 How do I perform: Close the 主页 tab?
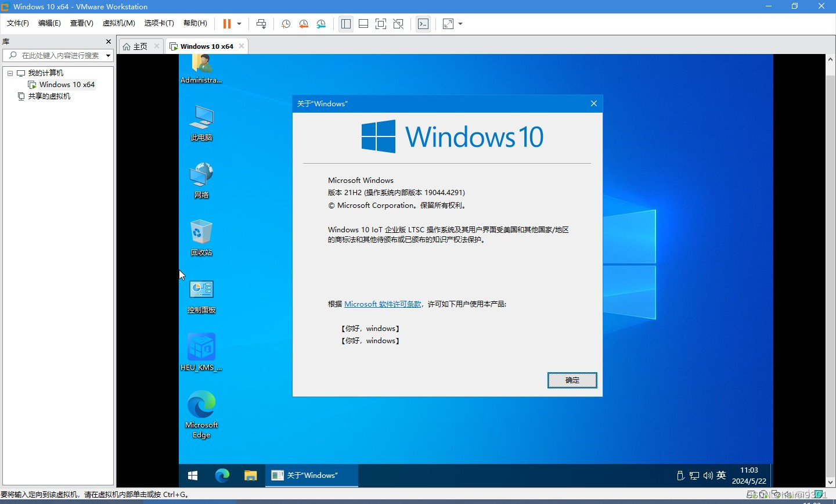[x=157, y=46]
